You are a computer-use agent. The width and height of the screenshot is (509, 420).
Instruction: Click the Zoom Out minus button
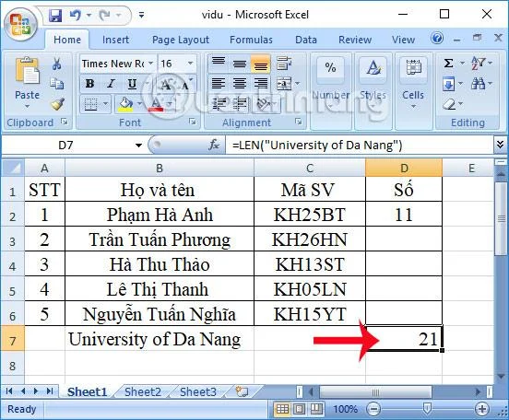373,409
